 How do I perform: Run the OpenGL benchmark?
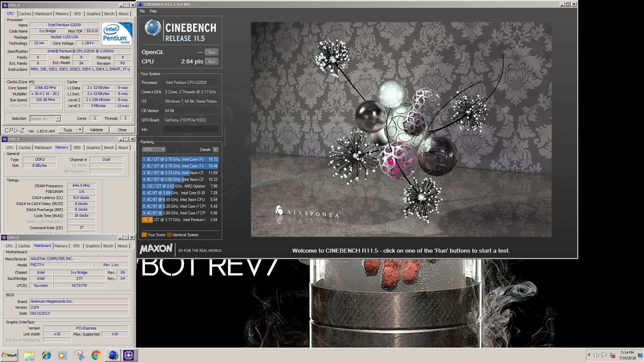click(211, 52)
